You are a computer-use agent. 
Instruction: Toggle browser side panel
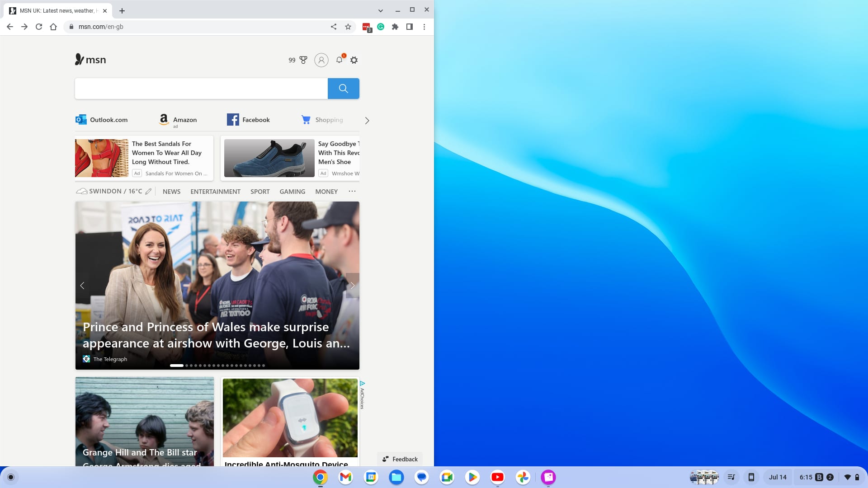pyautogui.click(x=410, y=27)
